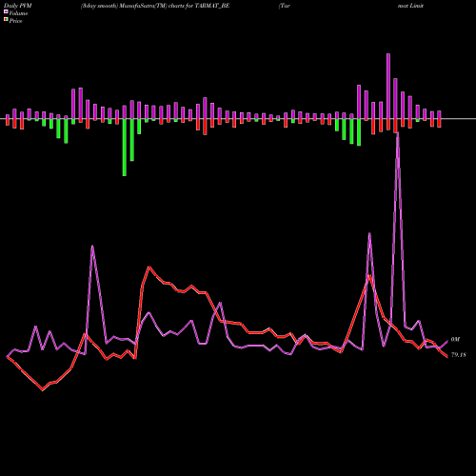Click the '(3day smooth)' text in header

click(x=98, y=6)
